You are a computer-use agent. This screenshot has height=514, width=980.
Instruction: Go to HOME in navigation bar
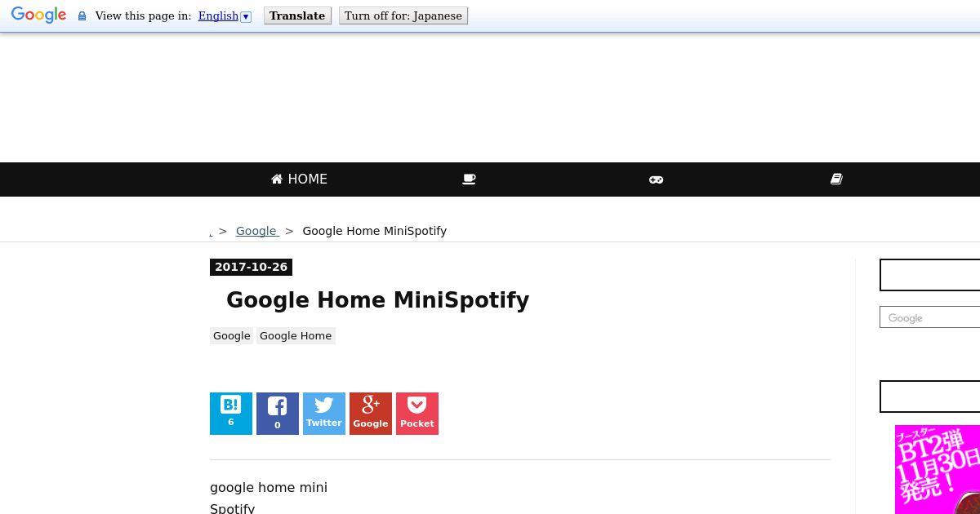[299, 179]
